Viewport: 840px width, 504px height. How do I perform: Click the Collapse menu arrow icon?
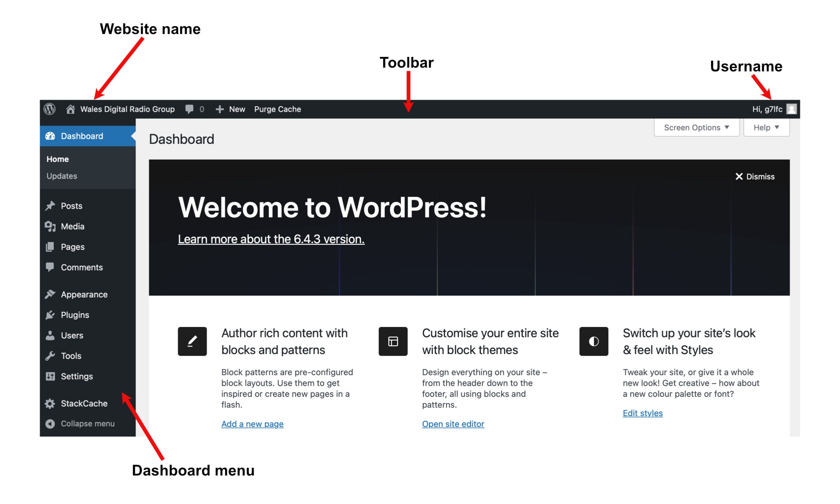coord(50,424)
